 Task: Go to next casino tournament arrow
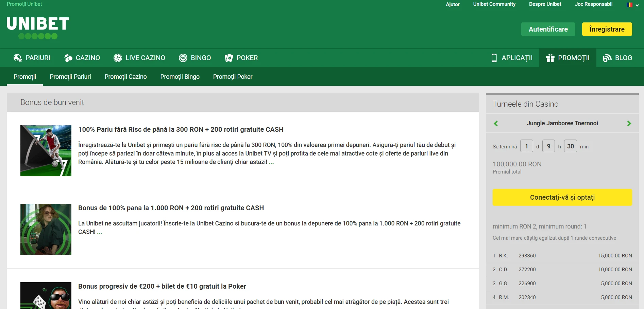[629, 123]
